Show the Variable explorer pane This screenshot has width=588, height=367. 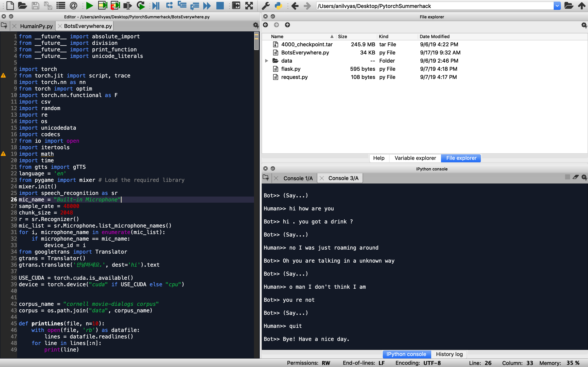[x=415, y=158]
